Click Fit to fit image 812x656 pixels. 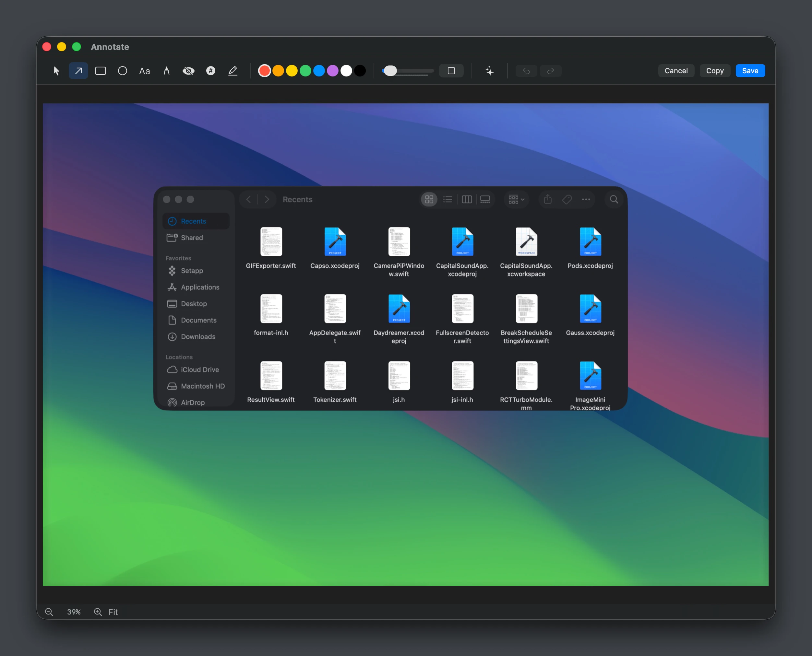coord(113,612)
